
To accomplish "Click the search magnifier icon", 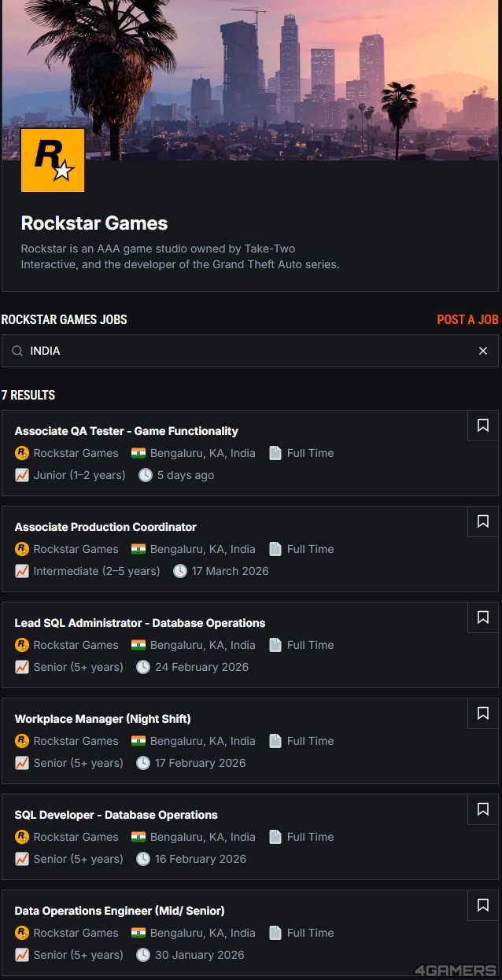I will (17, 351).
